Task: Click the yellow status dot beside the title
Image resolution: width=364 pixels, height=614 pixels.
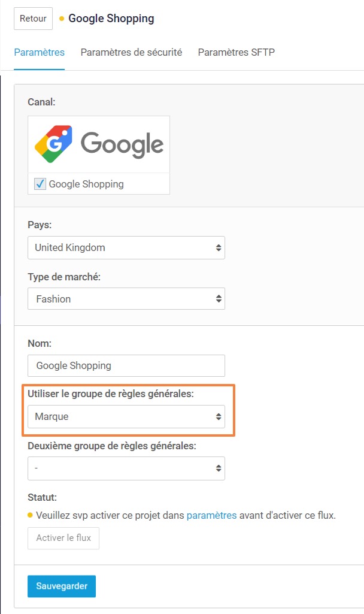Action: coord(62,19)
